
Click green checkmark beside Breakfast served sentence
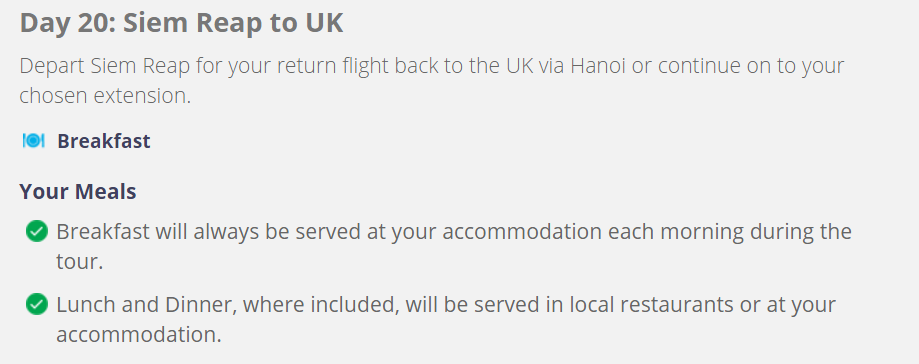[x=37, y=231]
